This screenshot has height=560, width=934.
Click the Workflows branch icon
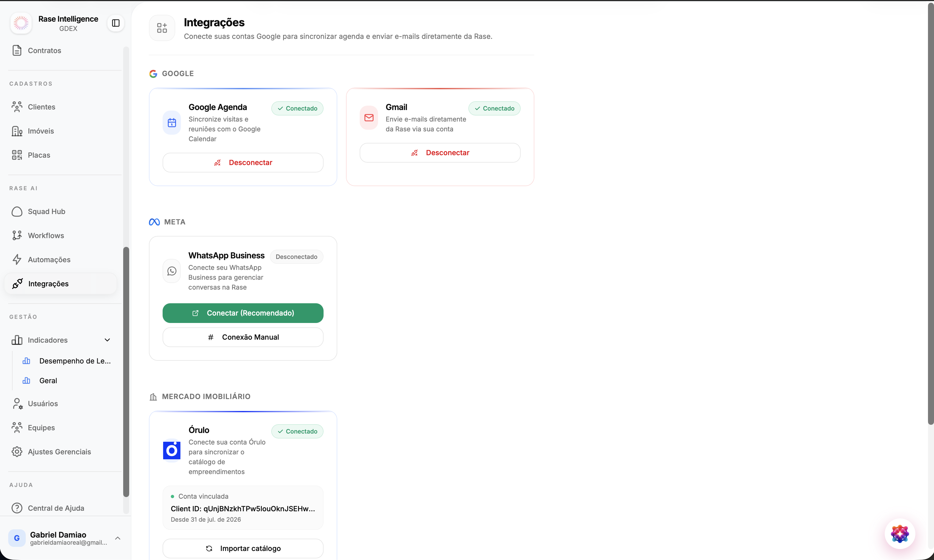tap(17, 235)
